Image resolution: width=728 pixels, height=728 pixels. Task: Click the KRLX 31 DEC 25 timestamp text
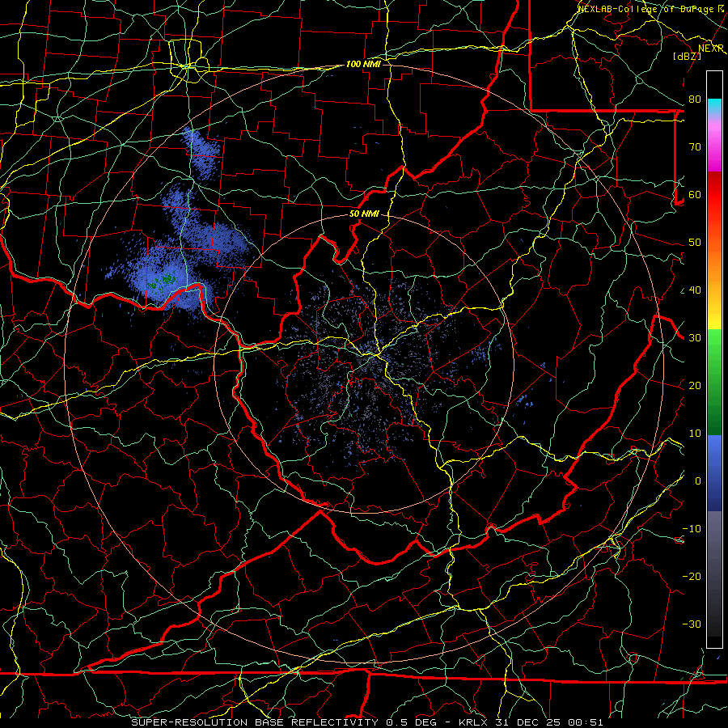531,722
